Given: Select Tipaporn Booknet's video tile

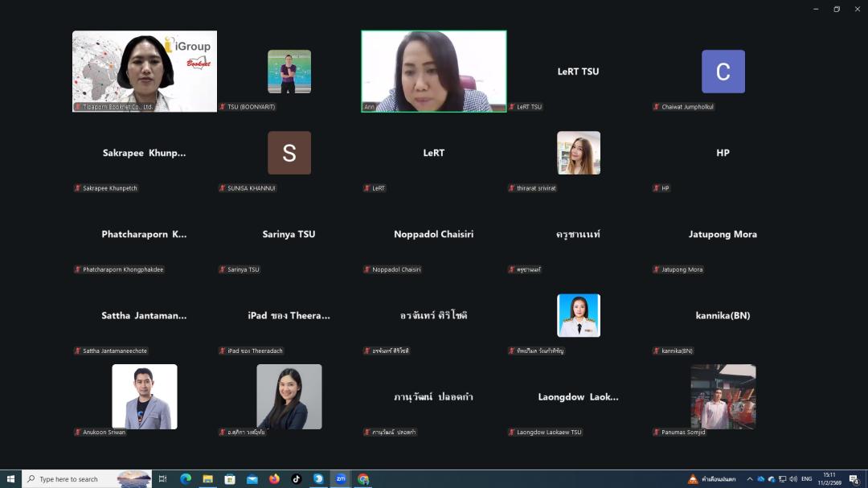Looking at the screenshot, I should tap(145, 71).
